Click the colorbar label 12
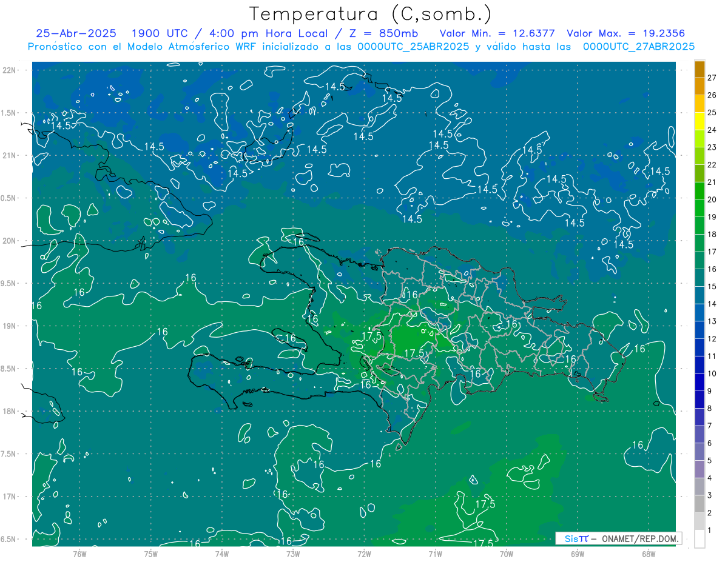This screenshot has width=728, height=562. tap(712, 339)
